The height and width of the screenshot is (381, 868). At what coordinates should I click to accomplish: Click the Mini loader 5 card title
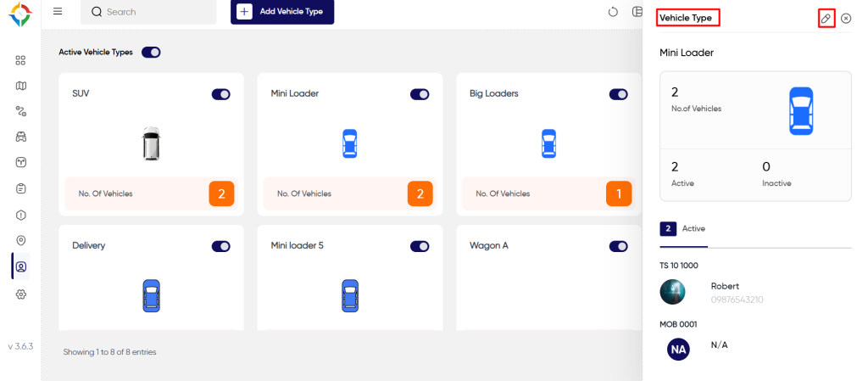[x=298, y=245]
